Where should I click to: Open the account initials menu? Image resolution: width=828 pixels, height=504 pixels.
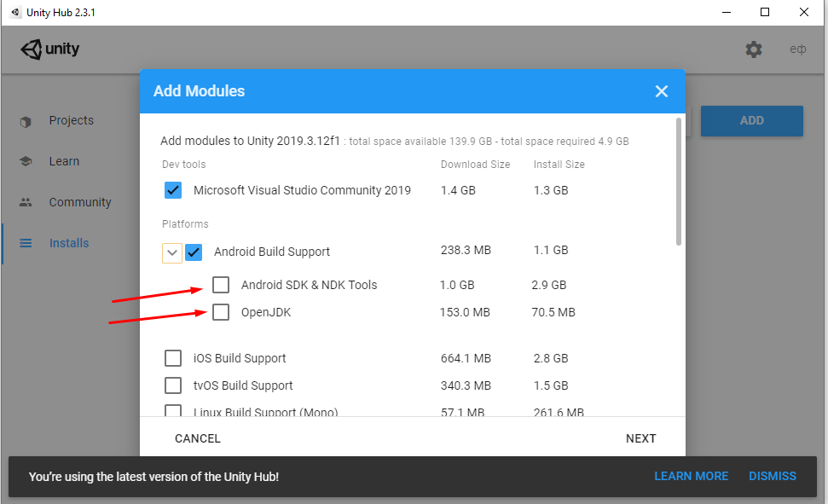point(798,49)
